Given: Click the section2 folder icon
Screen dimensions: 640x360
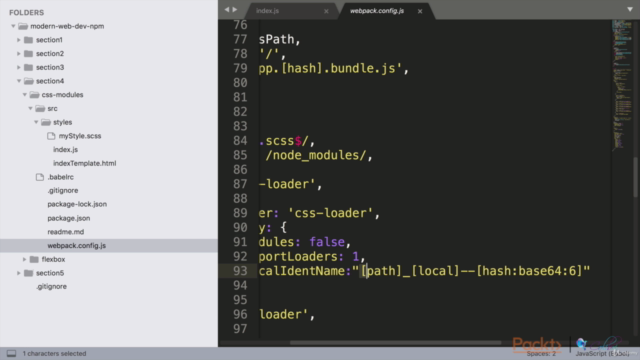Looking at the screenshot, I should point(29,53).
